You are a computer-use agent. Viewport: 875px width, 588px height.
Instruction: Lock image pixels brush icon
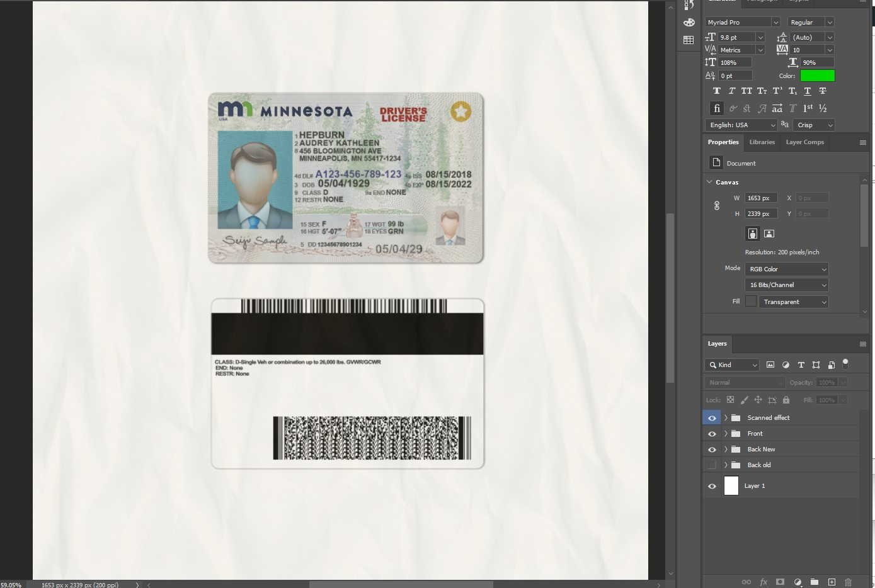(744, 400)
